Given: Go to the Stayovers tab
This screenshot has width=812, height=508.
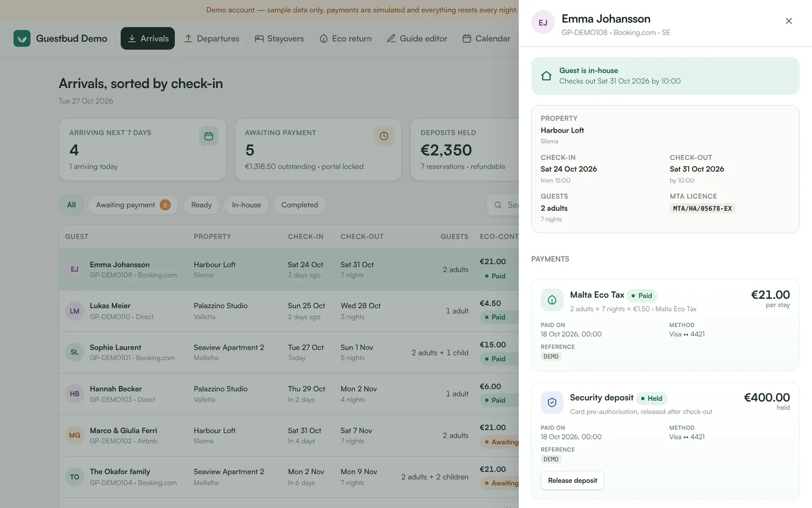Looking at the screenshot, I should click(279, 39).
